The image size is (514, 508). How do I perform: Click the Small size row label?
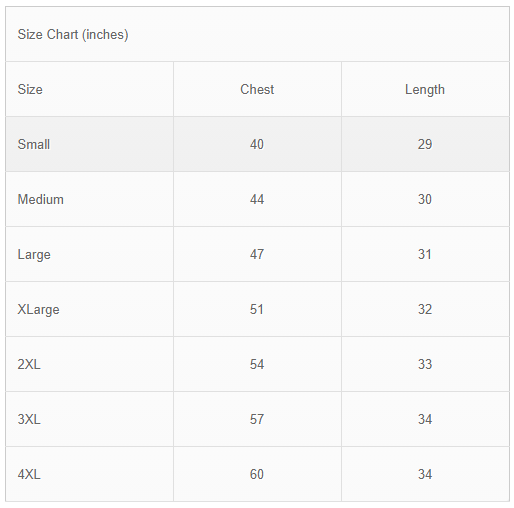[34, 144]
